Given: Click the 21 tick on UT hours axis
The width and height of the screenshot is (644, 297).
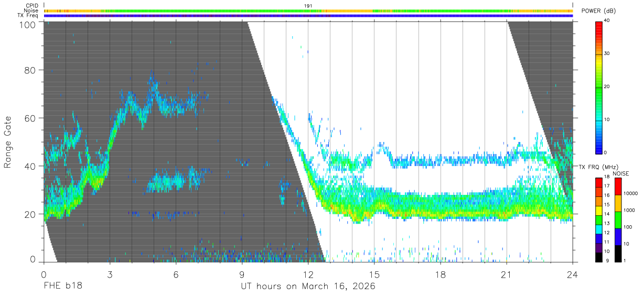Looking at the screenshot, I should tap(507, 274).
